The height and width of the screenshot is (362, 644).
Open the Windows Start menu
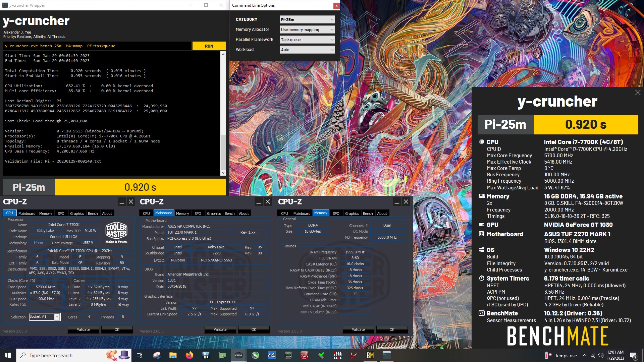[8, 355]
